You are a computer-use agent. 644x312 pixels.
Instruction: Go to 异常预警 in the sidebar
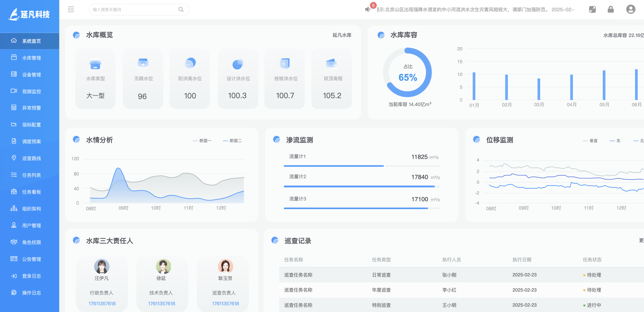point(31,108)
